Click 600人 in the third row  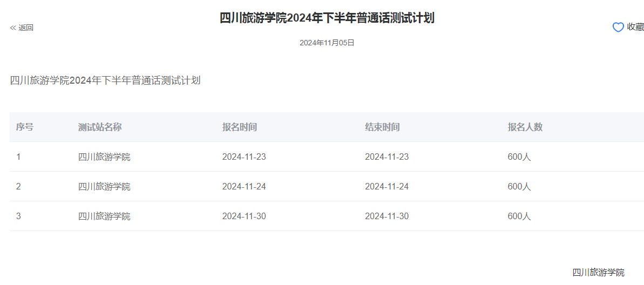point(519,216)
